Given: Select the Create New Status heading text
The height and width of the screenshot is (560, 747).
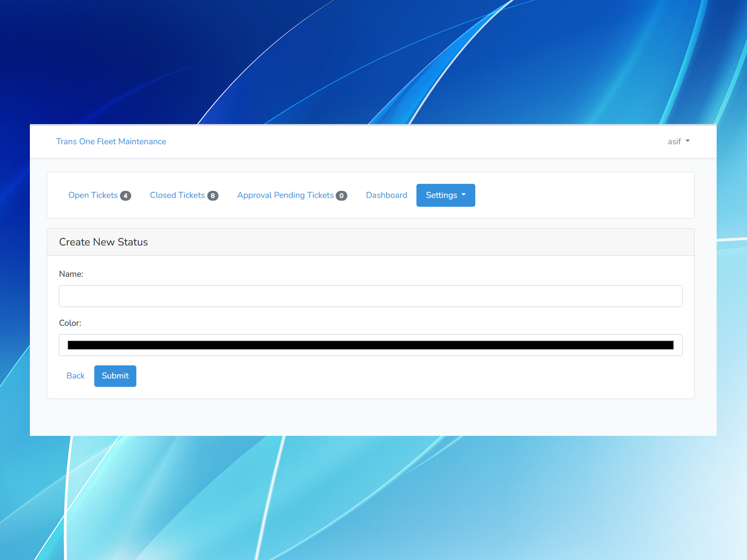Looking at the screenshot, I should tap(104, 242).
